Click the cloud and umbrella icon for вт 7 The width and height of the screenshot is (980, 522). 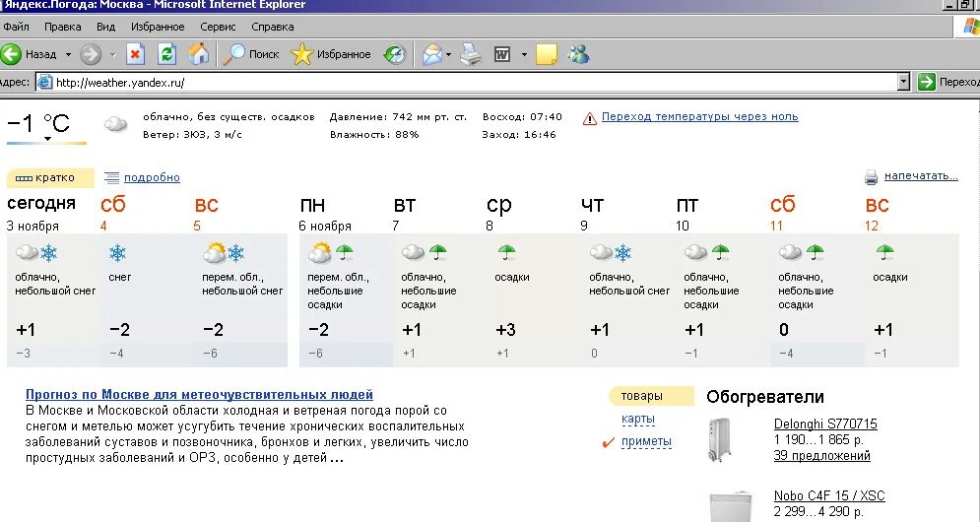pyautogui.click(x=425, y=252)
